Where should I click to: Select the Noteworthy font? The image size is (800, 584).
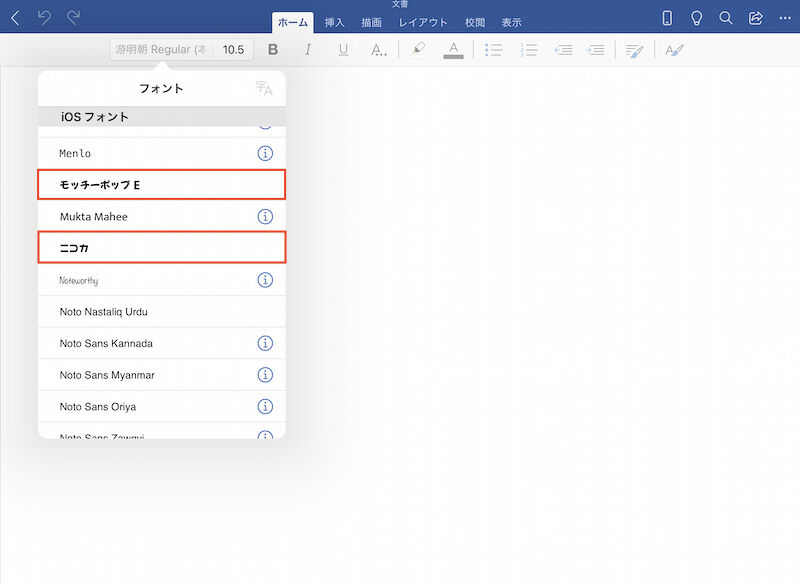tap(162, 280)
